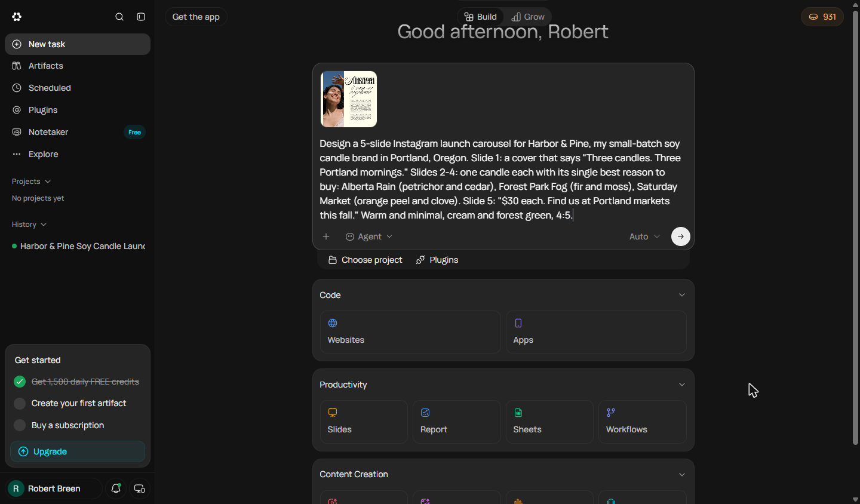Check the Buy a subscription item

pyautogui.click(x=20, y=425)
